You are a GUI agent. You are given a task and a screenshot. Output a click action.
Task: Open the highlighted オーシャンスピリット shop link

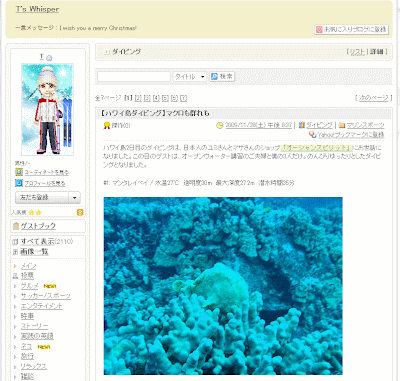click(316, 147)
